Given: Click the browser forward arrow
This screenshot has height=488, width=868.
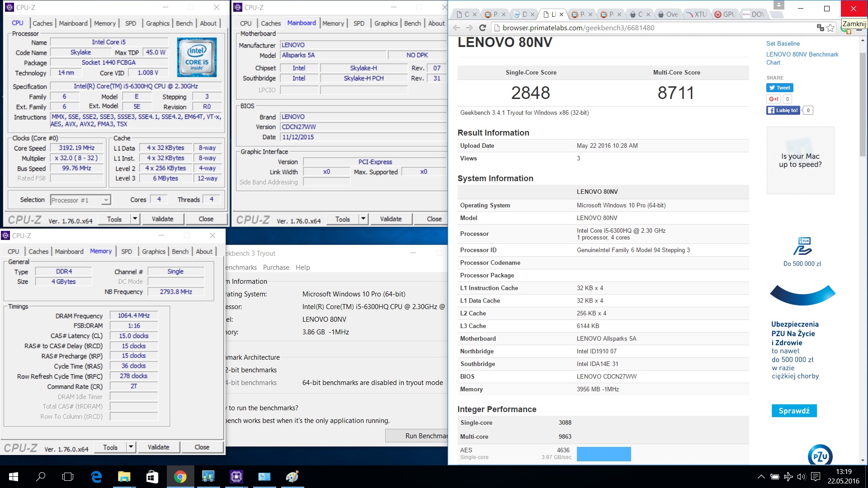Looking at the screenshot, I should pos(469,28).
